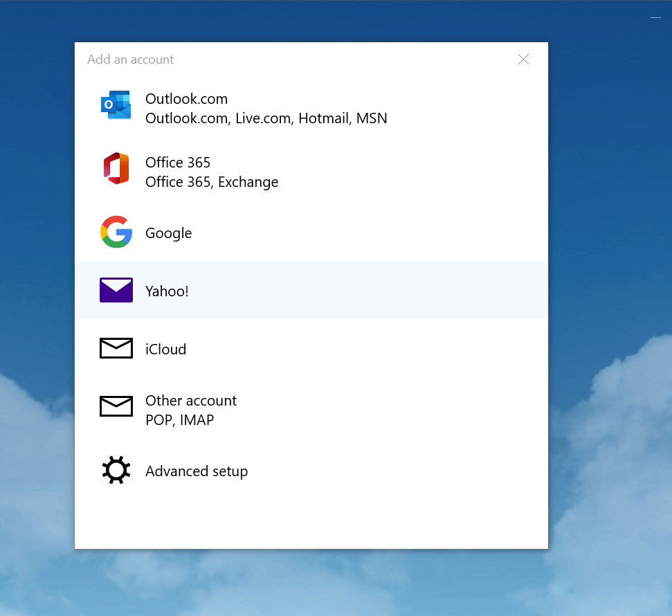Click the multicolored Google G logo
This screenshot has height=616, width=672.
pos(116,232)
